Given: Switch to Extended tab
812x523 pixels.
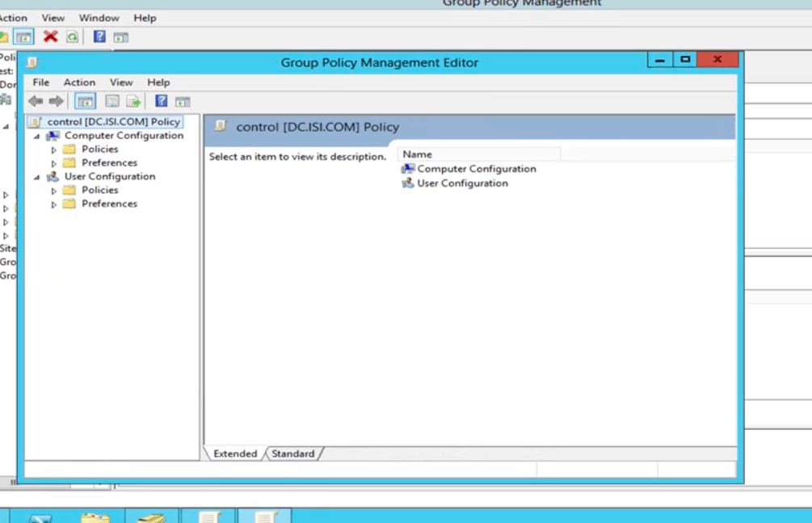Looking at the screenshot, I should pyautogui.click(x=235, y=453).
